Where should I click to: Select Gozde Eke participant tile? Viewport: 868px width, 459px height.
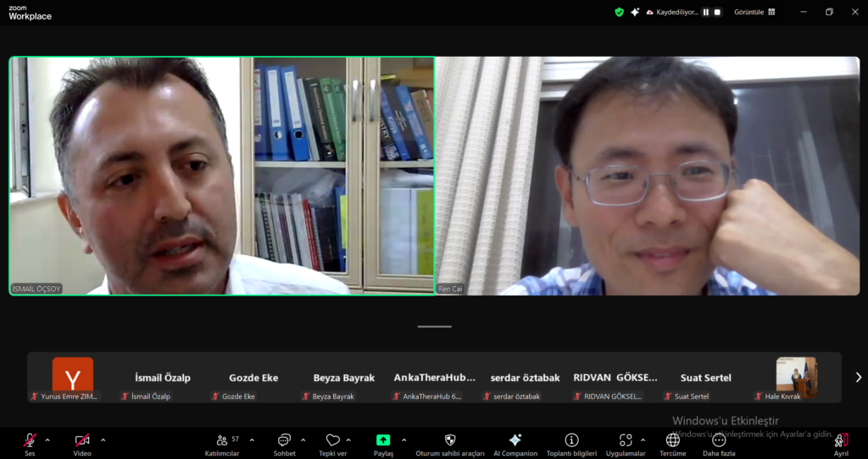253,379
